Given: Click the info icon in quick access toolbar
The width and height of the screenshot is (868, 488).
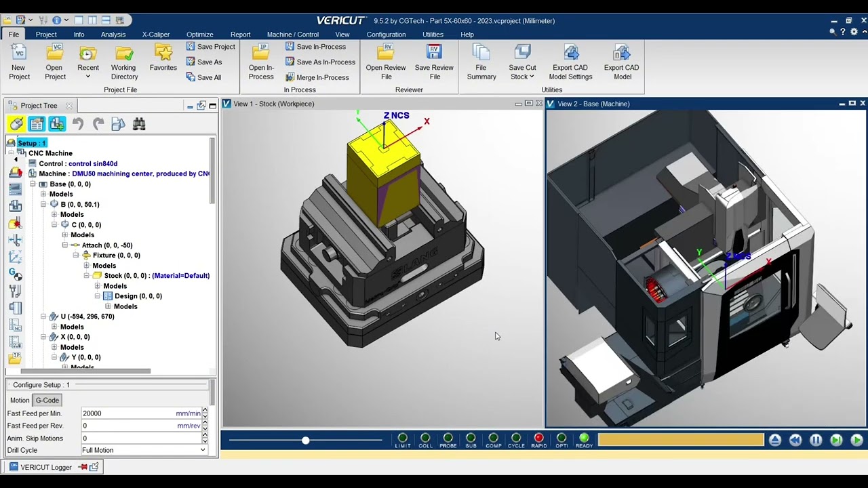Looking at the screenshot, I should [56, 20].
